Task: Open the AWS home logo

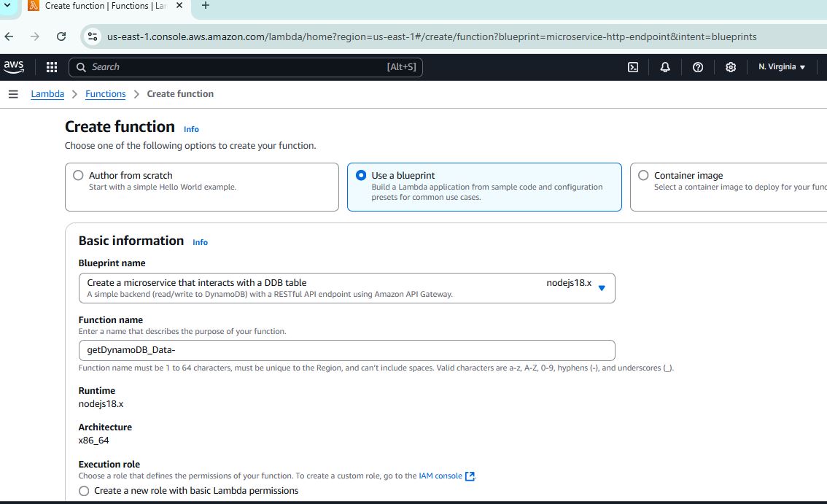Action: click(14, 67)
